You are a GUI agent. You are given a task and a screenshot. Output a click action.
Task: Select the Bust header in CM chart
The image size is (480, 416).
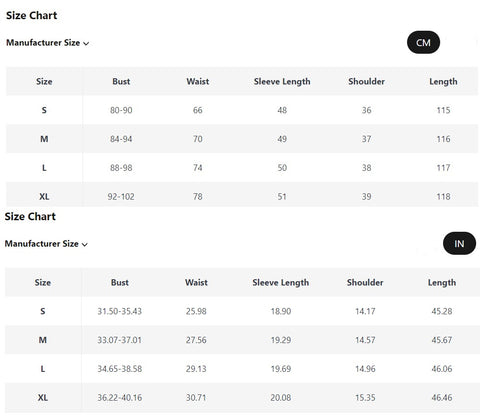(121, 81)
